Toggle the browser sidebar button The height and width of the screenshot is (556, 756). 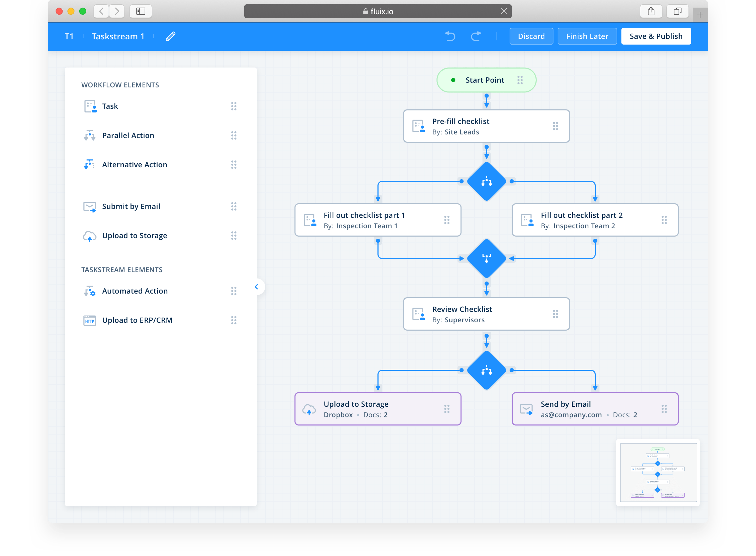click(x=141, y=11)
